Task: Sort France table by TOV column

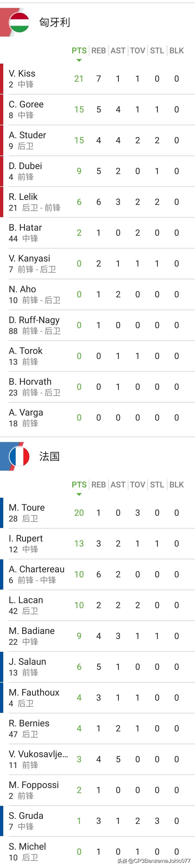Action: coord(137,485)
